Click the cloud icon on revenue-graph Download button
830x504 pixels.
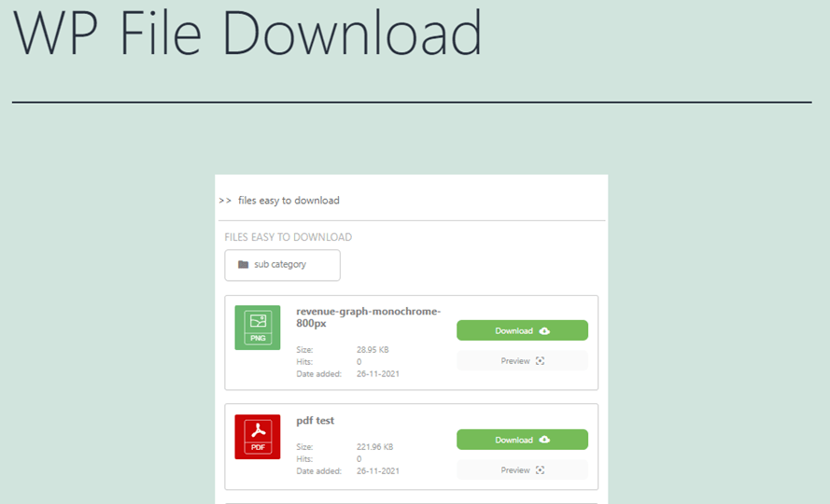[545, 331]
